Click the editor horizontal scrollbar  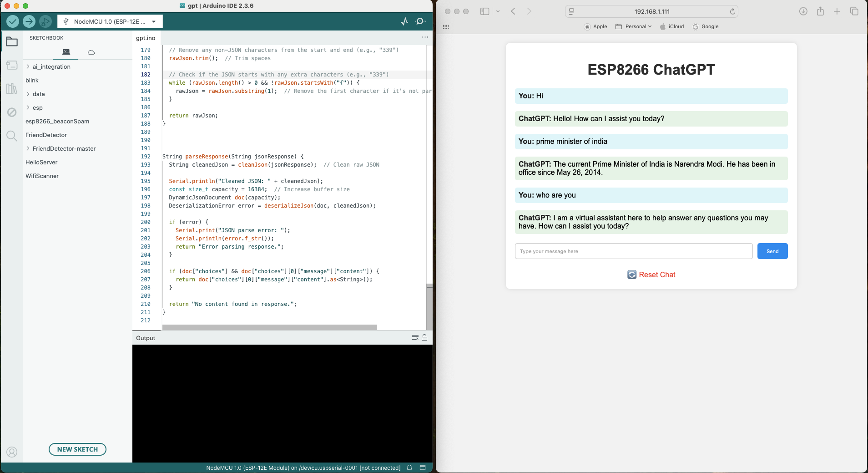(269, 327)
